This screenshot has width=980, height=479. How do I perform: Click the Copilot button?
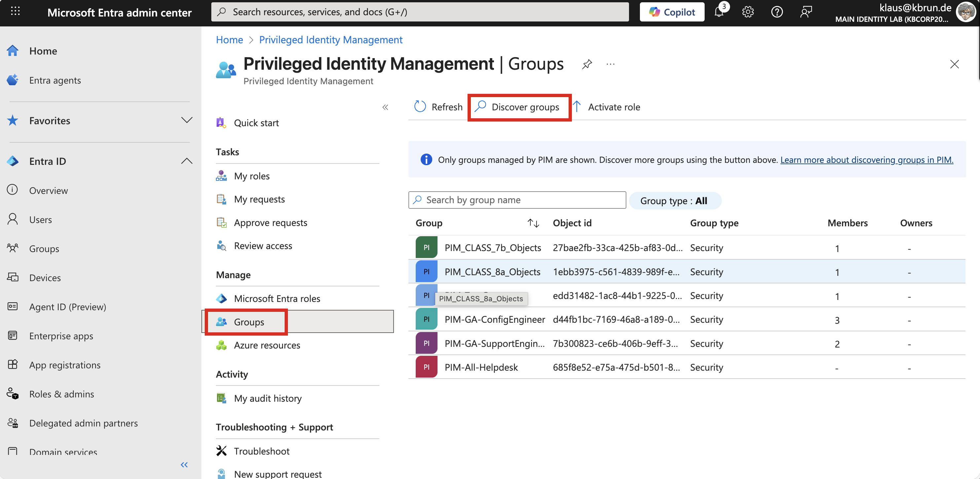[x=672, y=12]
